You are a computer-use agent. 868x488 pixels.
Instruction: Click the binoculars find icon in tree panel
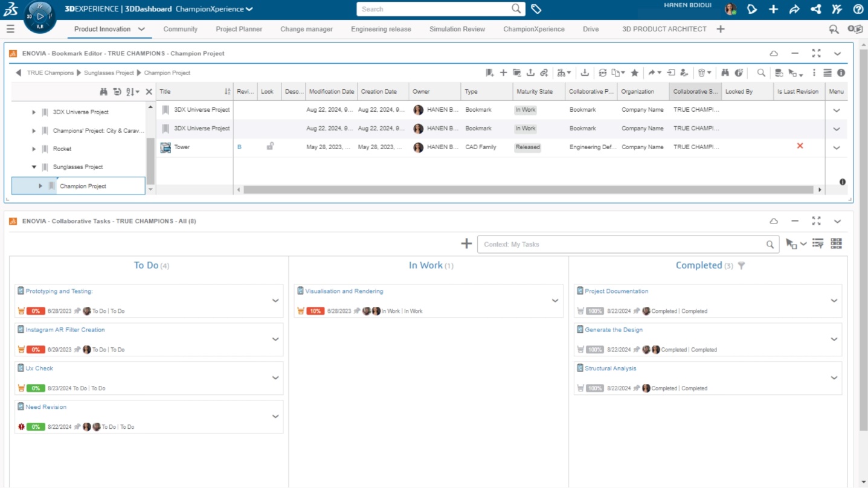point(104,92)
